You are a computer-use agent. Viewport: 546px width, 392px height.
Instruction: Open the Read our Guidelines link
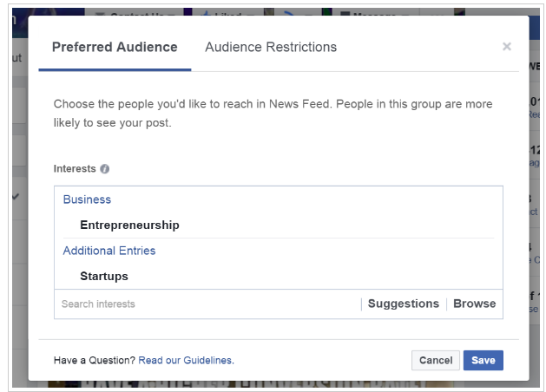187,360
